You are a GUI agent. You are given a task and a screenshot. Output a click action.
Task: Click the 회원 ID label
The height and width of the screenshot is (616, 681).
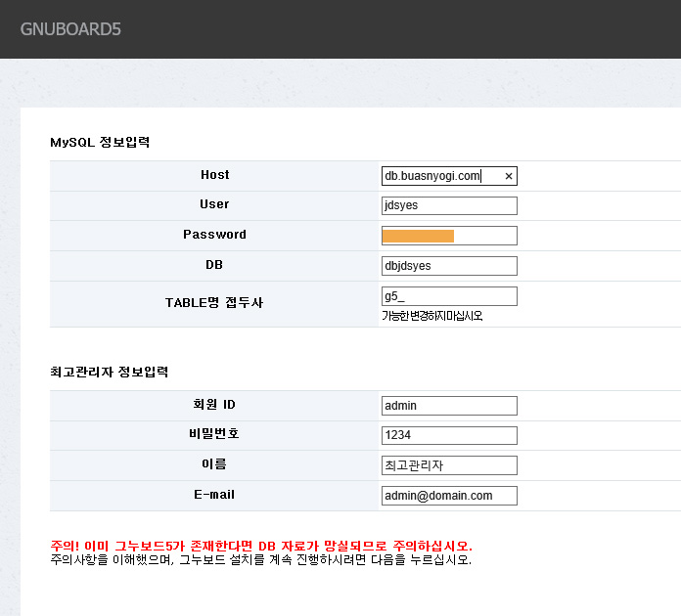214,404
